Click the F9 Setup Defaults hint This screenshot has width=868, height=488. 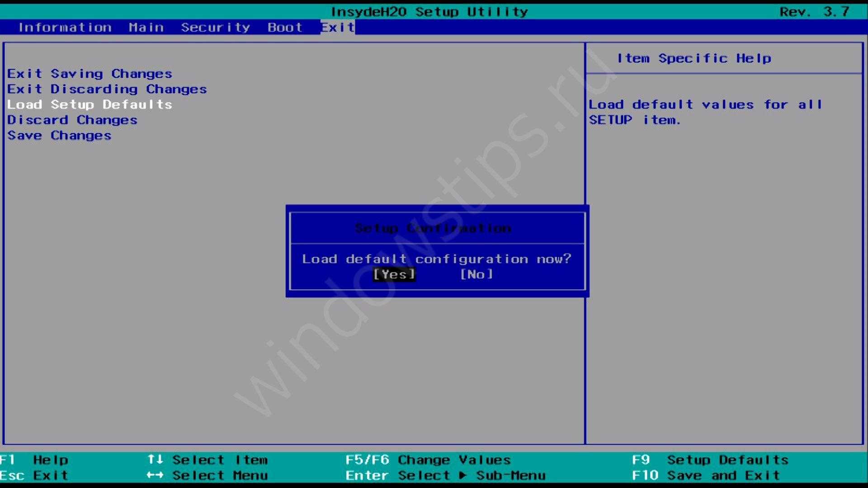pos(710,460)
